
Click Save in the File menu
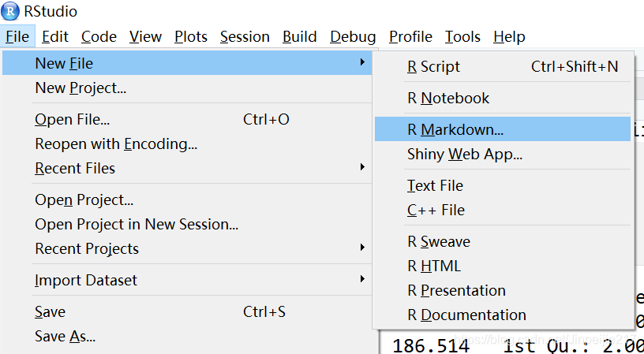(x=187, y=311)
